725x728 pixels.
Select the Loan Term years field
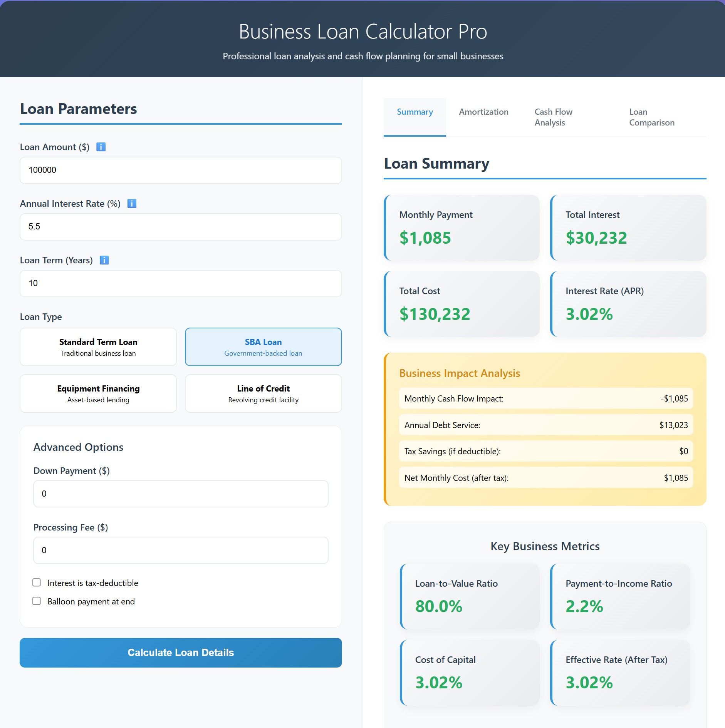tap(181, 283)
